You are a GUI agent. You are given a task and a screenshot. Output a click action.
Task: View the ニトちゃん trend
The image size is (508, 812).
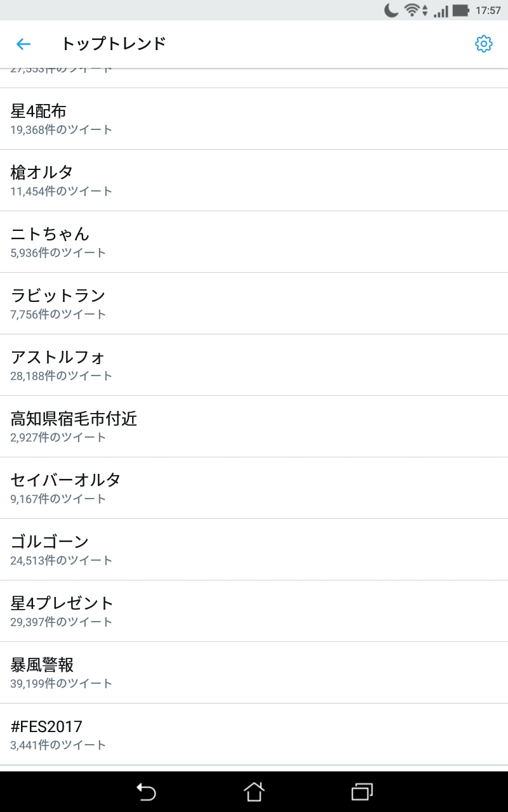point(254,242)
